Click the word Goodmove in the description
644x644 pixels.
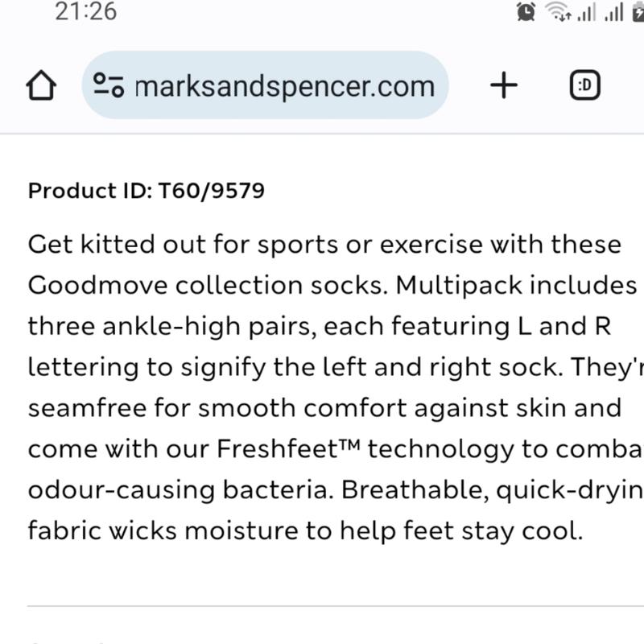[97, 285]
